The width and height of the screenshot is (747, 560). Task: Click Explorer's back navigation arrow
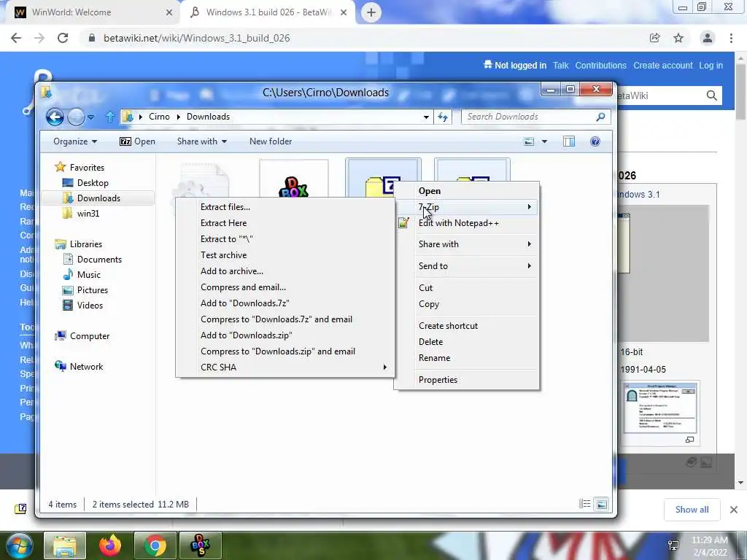pos(55,117)
